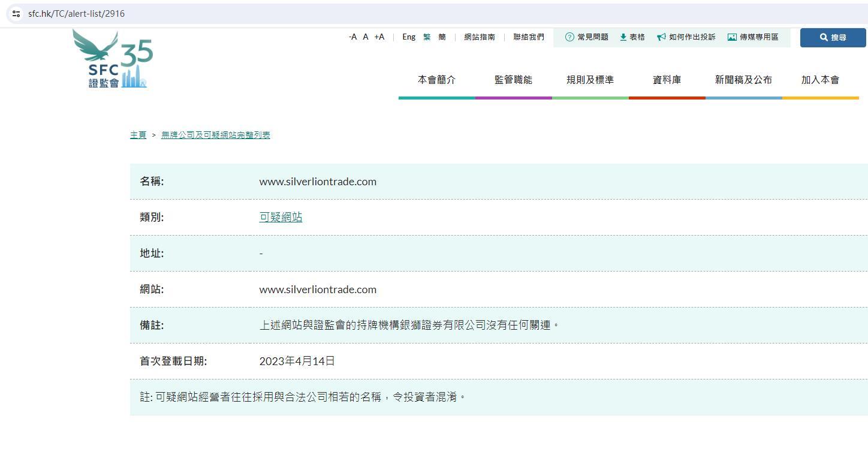Click the SFC 35 logo
Image resolution: width=868 pixels, height=464 pixels.
113,59
